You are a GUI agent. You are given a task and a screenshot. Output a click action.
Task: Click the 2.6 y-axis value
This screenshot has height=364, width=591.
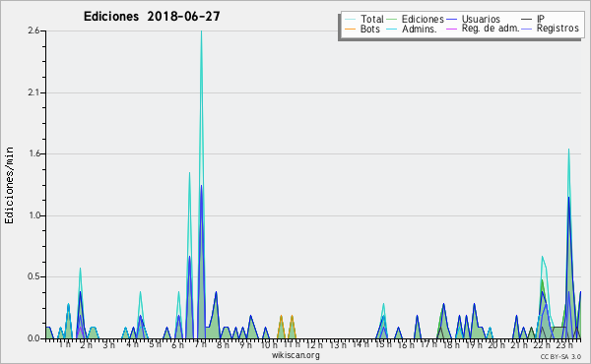pyautogui.click(x=33, y=30)
